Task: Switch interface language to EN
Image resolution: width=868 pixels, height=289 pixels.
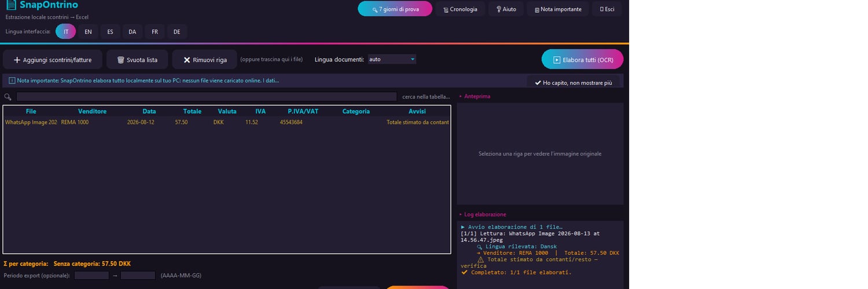Action: 88,32
